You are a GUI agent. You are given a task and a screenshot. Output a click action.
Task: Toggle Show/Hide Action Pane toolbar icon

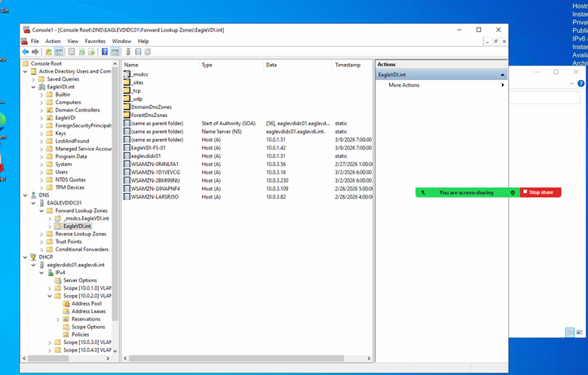click(115, 52)
